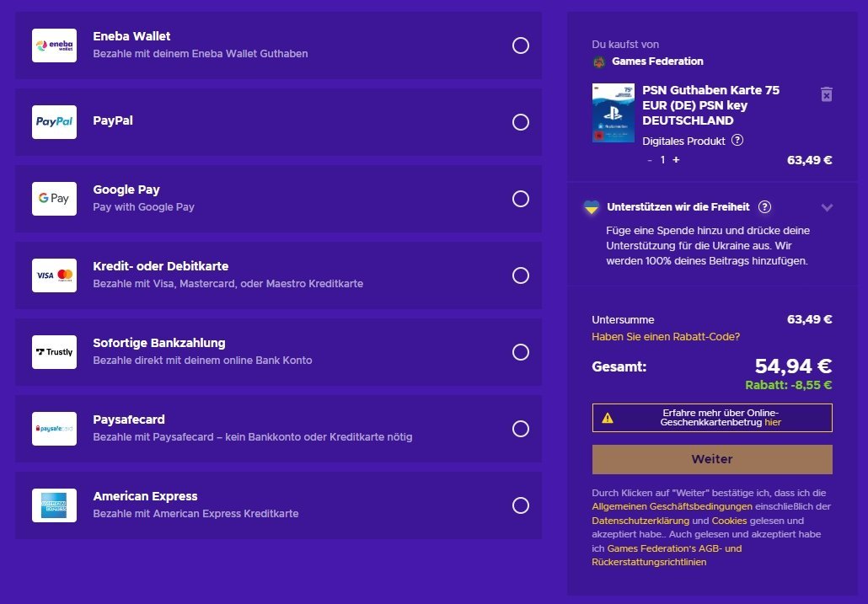
Task: Select Google Pay radio button
Action: click(x=520, y=199)
